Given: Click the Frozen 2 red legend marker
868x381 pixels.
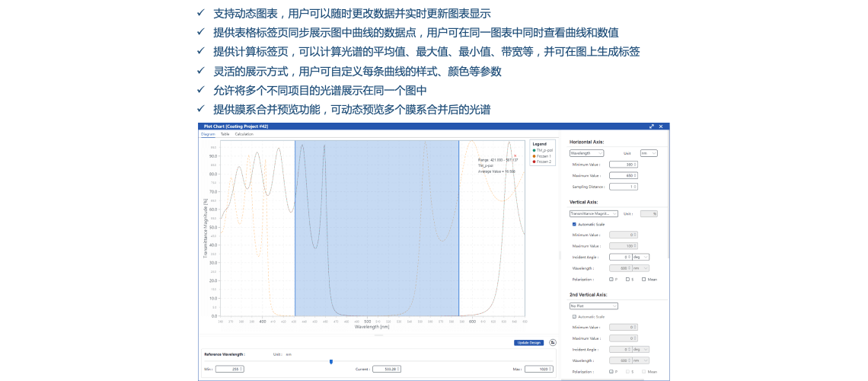Looking at the screenshot, I should [x=534, y=162].
